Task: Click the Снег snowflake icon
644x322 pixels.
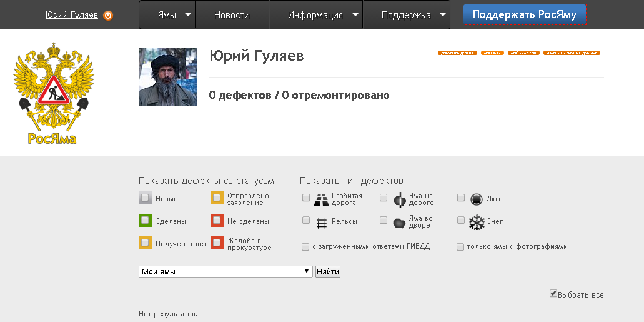Action: [x=477, y=223]
